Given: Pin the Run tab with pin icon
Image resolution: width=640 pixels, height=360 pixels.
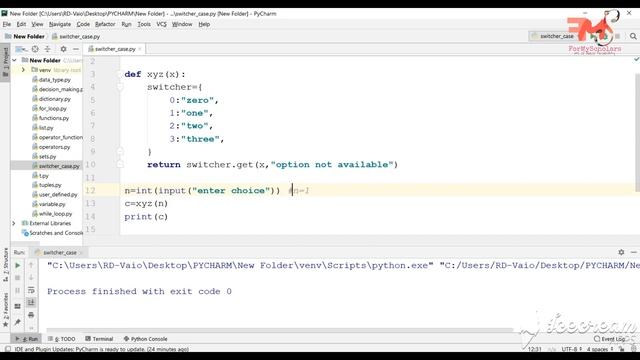Looking at the screenshot, I should click(18, 322).
